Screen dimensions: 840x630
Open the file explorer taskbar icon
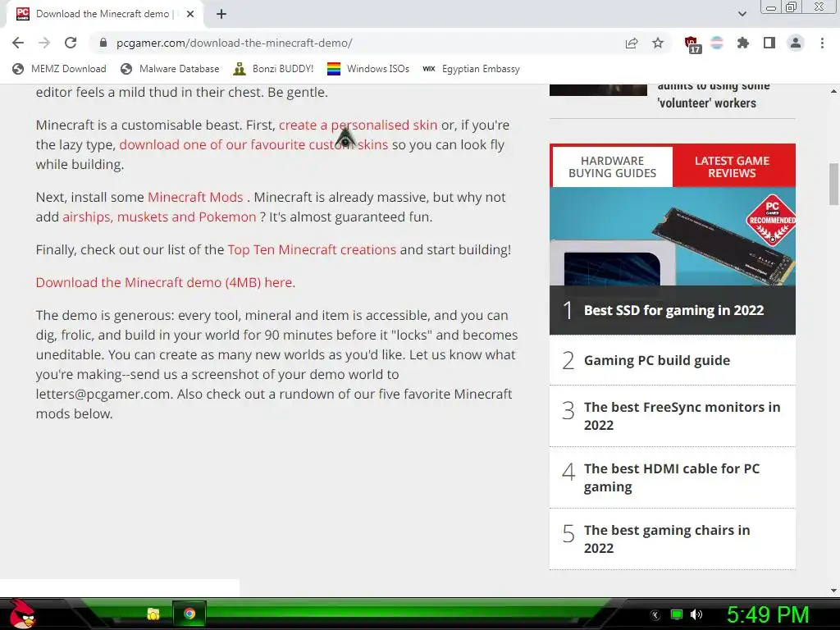point(153,614)
